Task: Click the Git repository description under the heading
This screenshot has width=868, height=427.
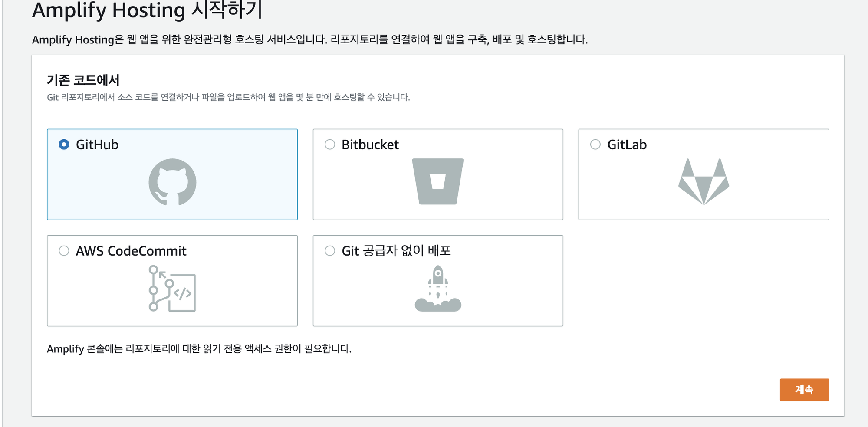Action: 228,97
